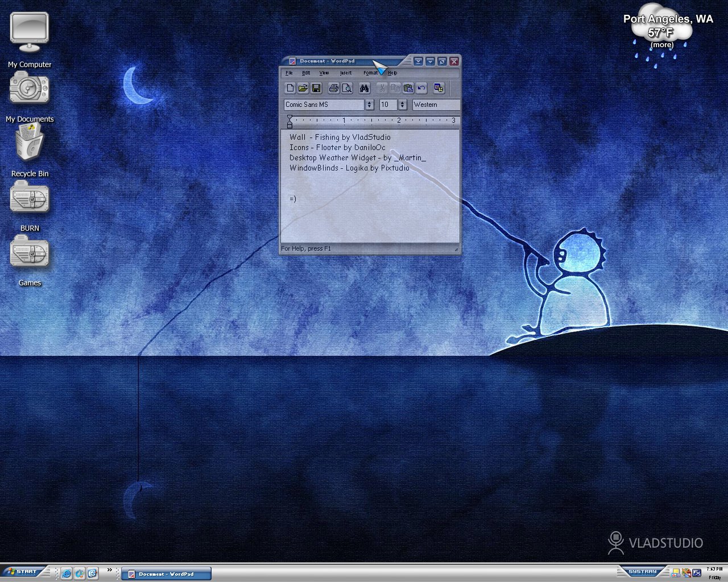This screenshot has height=582, width=728.
Task: Open the My Computer desktop icon
Action: tap(30, 39)
